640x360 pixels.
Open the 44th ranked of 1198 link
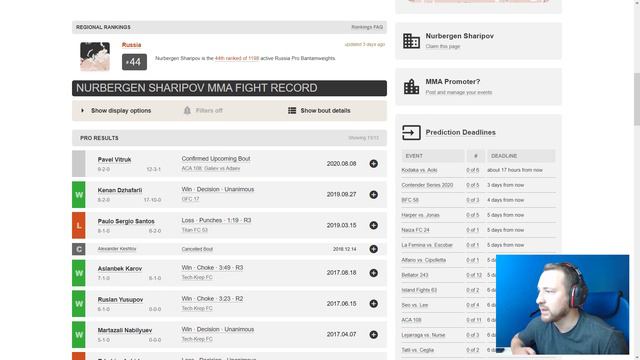pos(237,58)
